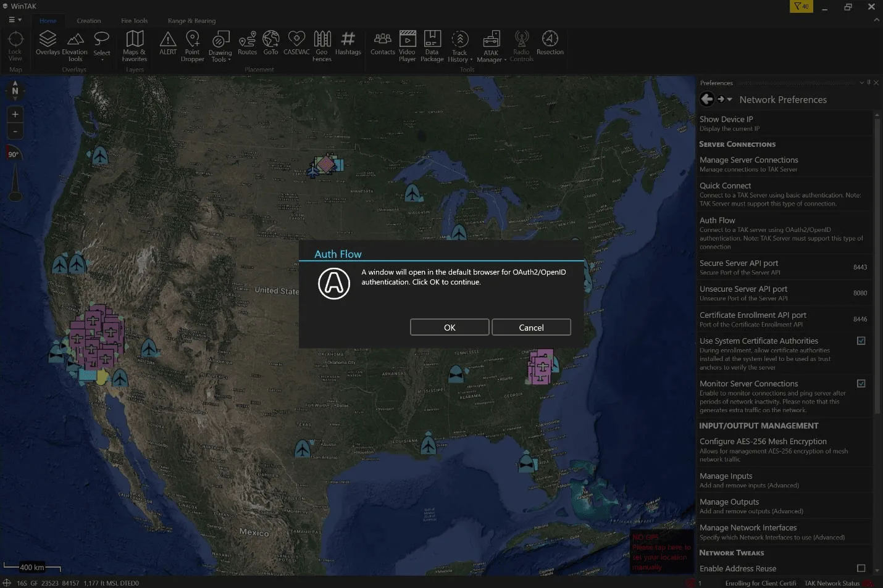Open preferences navigation history dropdown arrow

pyautogui.click(x=729, y=99)
